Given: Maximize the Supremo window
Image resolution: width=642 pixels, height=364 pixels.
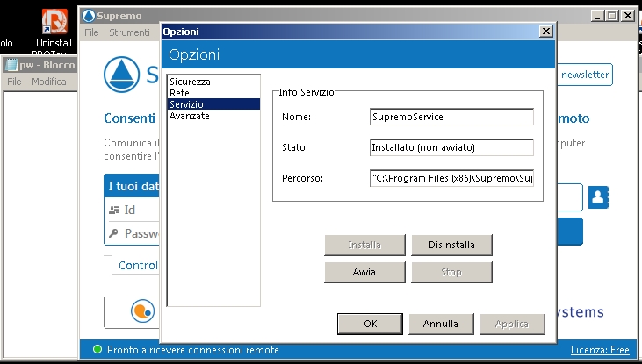Looking at the screenshot, I should pyautogui.click(x=612, y=16).
